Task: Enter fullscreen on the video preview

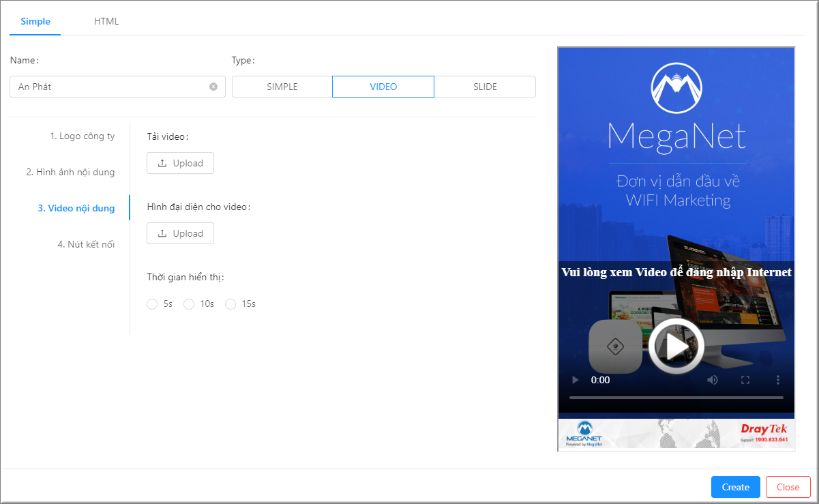Action: click(x=745, y=380)
